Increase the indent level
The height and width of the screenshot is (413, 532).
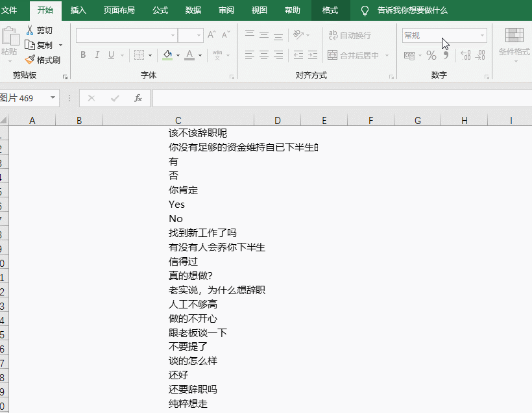313,55
